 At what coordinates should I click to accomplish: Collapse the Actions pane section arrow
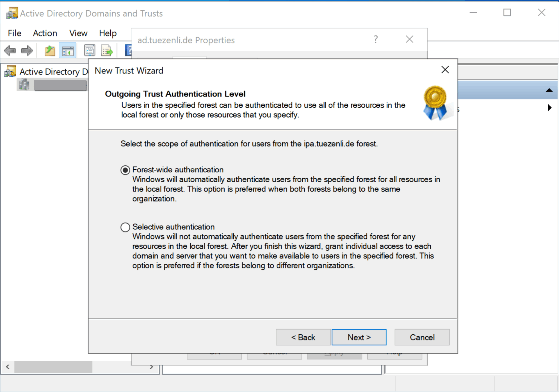(549, 90)
